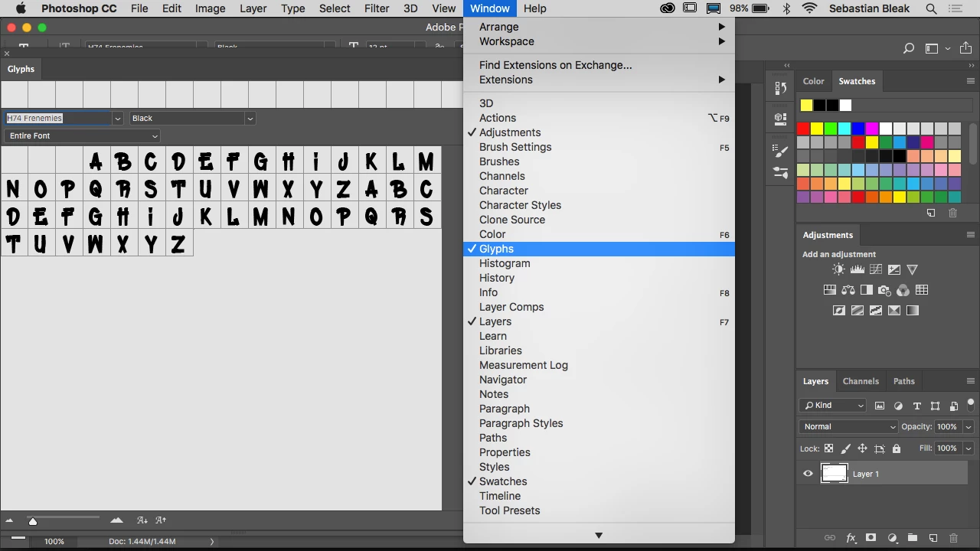Choose Character Styles in Window menu

[599, 205]
